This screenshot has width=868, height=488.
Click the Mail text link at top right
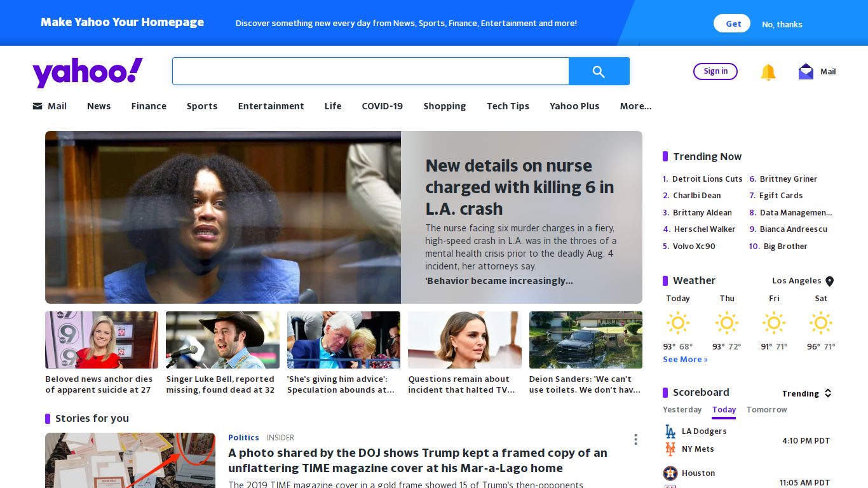[828, 72]
